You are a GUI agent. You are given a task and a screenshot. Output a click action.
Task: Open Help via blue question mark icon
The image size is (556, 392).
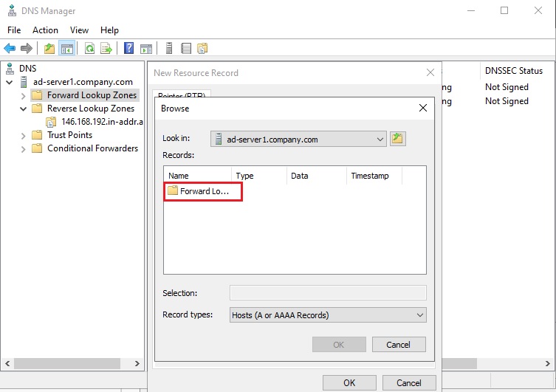129,49
